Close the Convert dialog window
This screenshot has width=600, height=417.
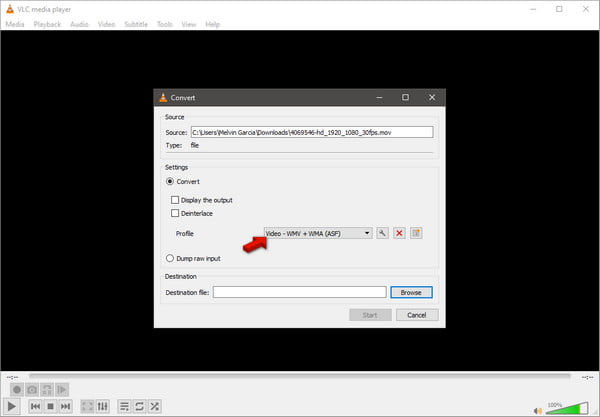[x=432, y=98]
